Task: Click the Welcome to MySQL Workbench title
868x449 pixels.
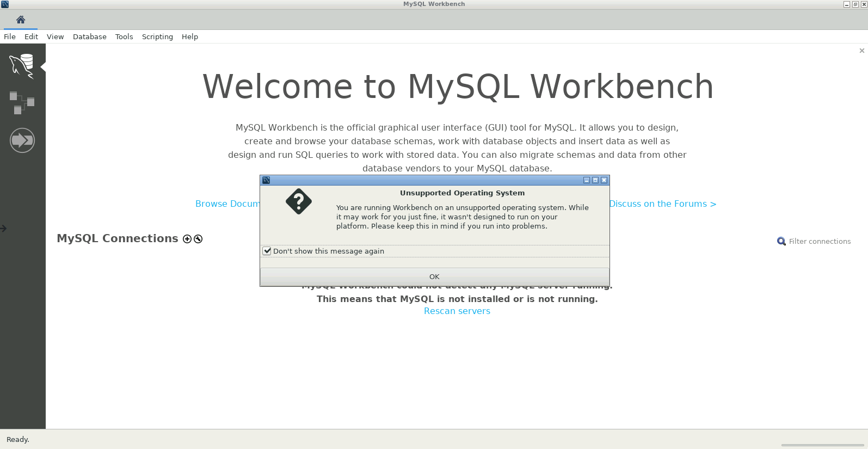Action: click(x=458, y=87)
